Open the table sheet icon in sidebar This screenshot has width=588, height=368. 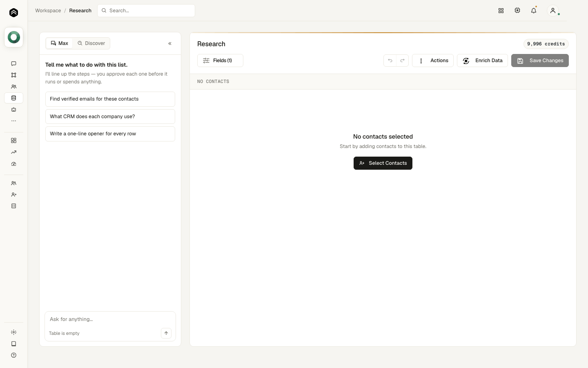click(x=13, y=206)
